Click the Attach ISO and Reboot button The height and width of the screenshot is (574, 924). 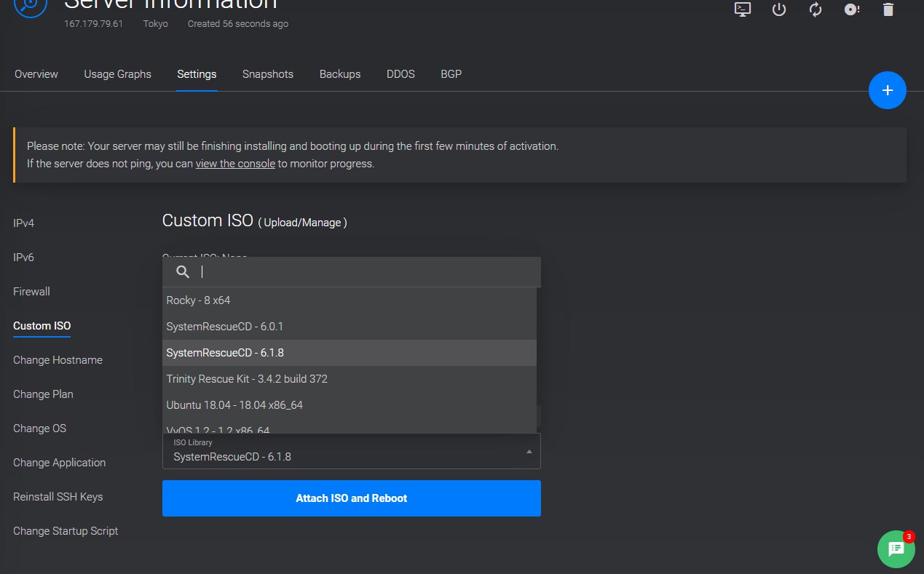point(352,498)
